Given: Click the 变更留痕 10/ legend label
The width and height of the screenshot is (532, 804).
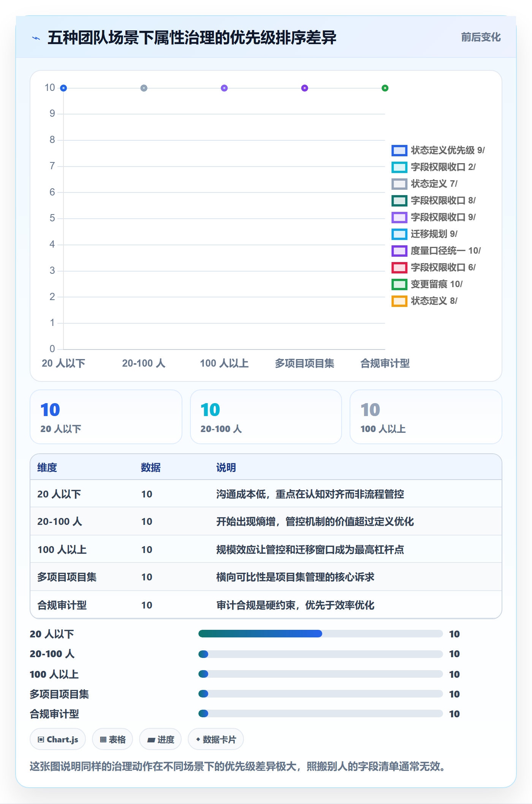Looking at the screenshot, I should pos(437,284).
